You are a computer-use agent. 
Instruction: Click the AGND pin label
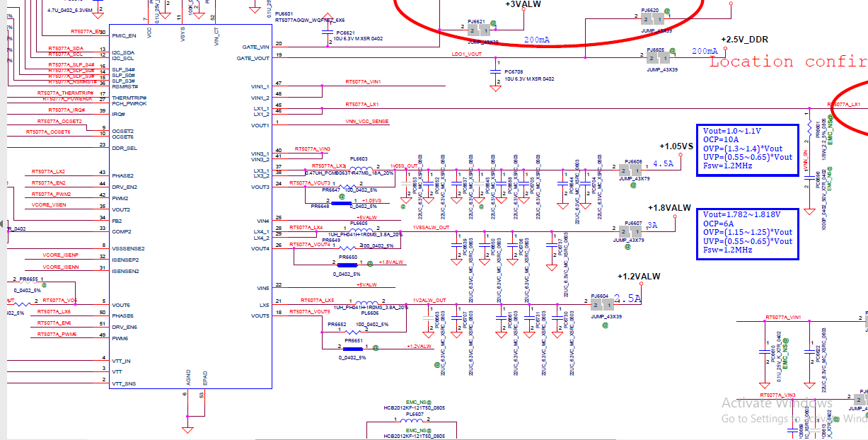pos(188,377)
